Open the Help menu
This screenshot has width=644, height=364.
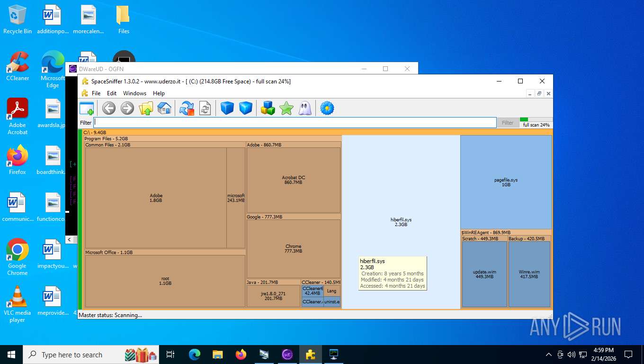click(159, 93)
